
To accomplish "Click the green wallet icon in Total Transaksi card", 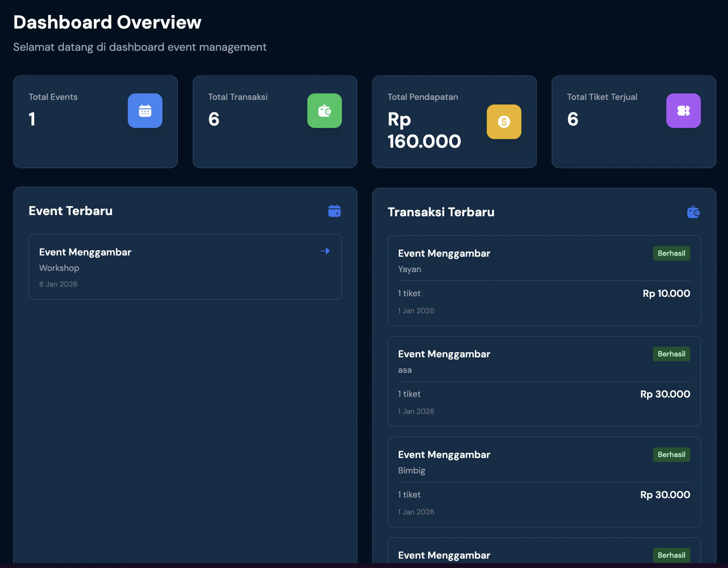I will (x=324, y=111).
